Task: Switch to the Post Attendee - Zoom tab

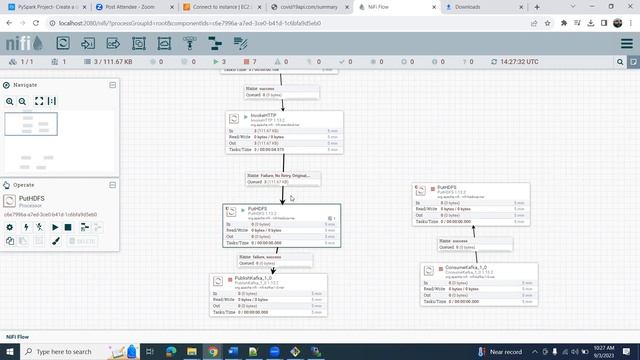Action: point(134,7)
